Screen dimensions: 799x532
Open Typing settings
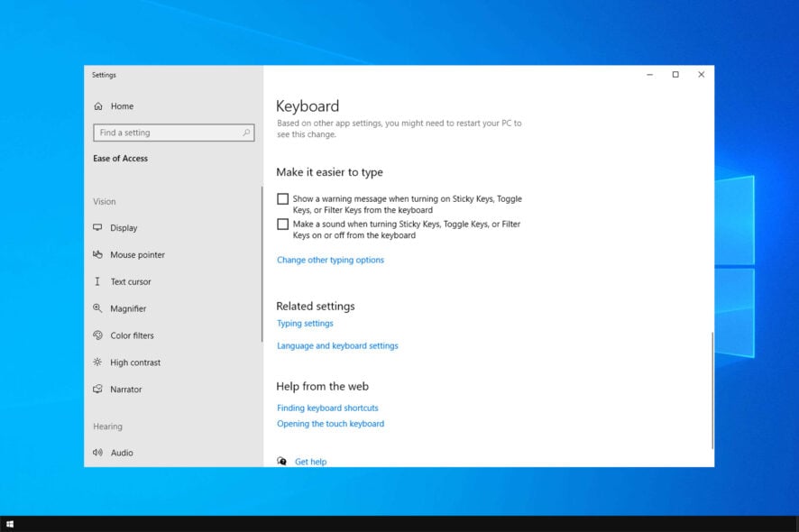click(304, 323)
